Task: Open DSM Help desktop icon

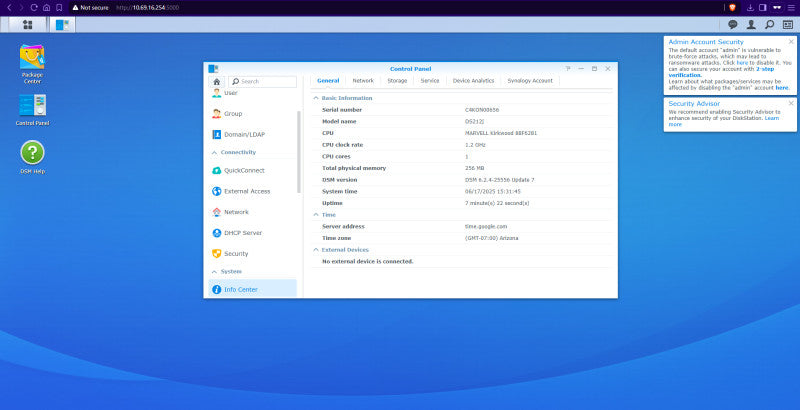Action: click(x=32, y=157)
